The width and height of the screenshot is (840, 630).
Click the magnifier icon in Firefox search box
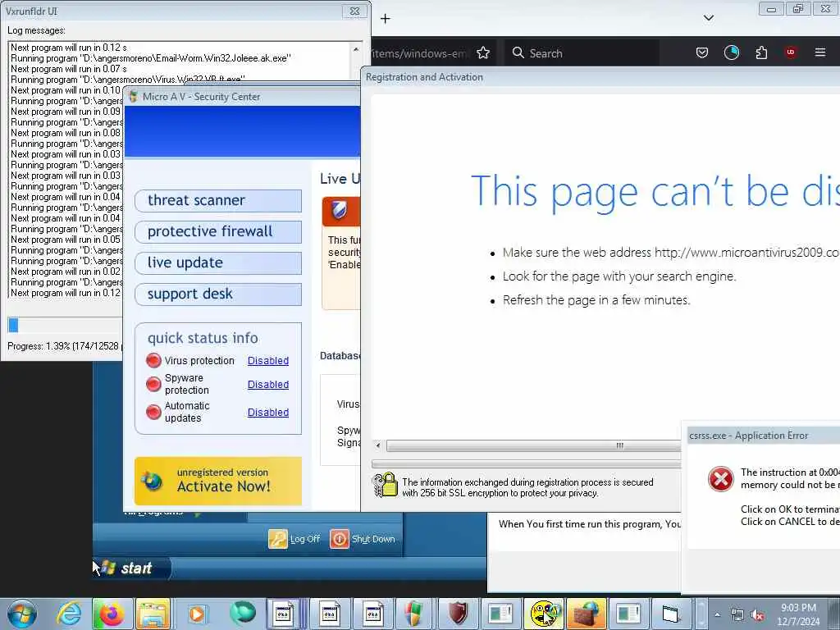pos(518,52)
